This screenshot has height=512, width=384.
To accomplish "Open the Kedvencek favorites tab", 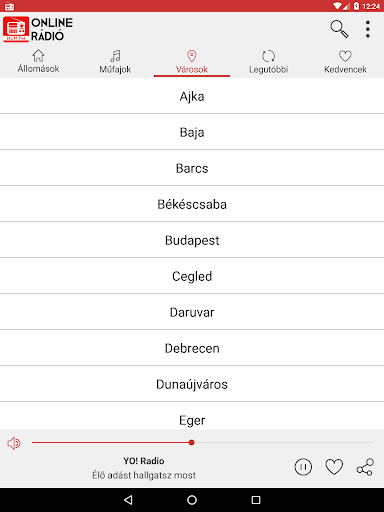I will pos(345,62).
